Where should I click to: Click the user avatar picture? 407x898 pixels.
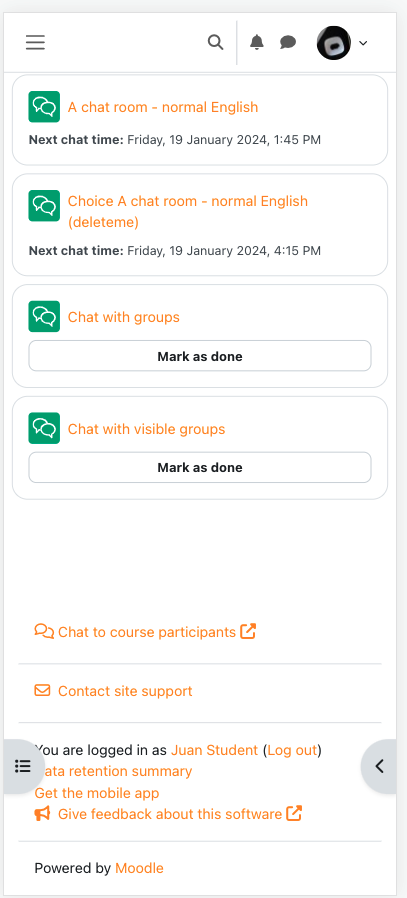pyautogui.click(x=334, y=43)
